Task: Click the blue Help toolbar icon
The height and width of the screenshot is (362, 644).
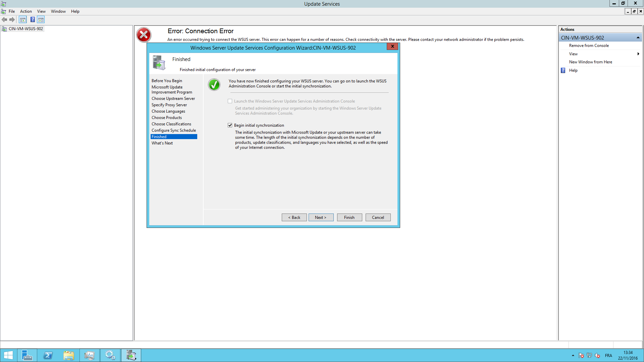Action: click(33, 20)
